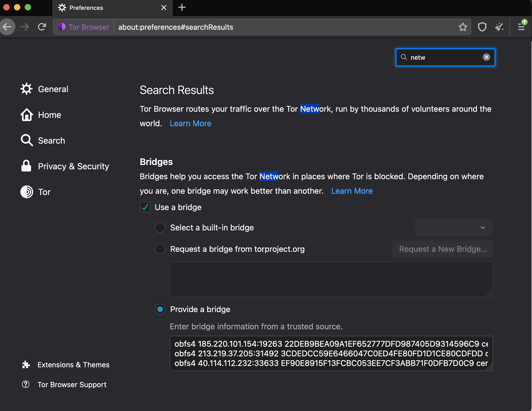This screenshot has width=532, height=411.
Task: Uncheck the Use a bridge checkbox
Action: tap(145, 207)
